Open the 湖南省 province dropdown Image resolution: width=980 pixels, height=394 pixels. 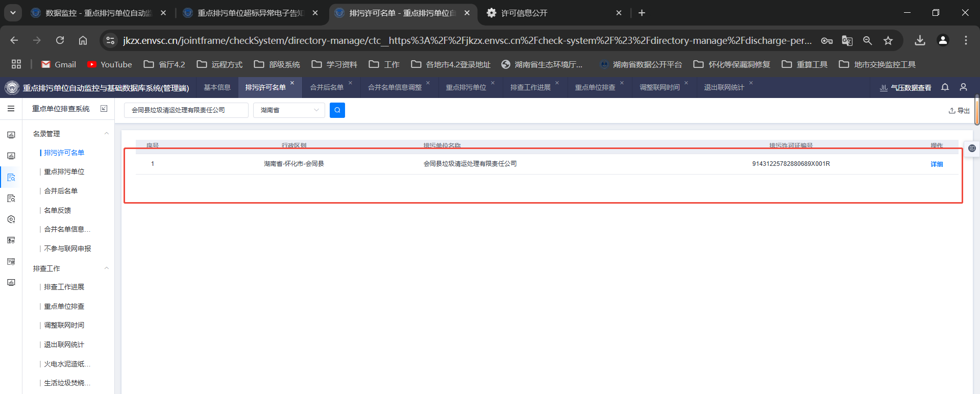289,110
